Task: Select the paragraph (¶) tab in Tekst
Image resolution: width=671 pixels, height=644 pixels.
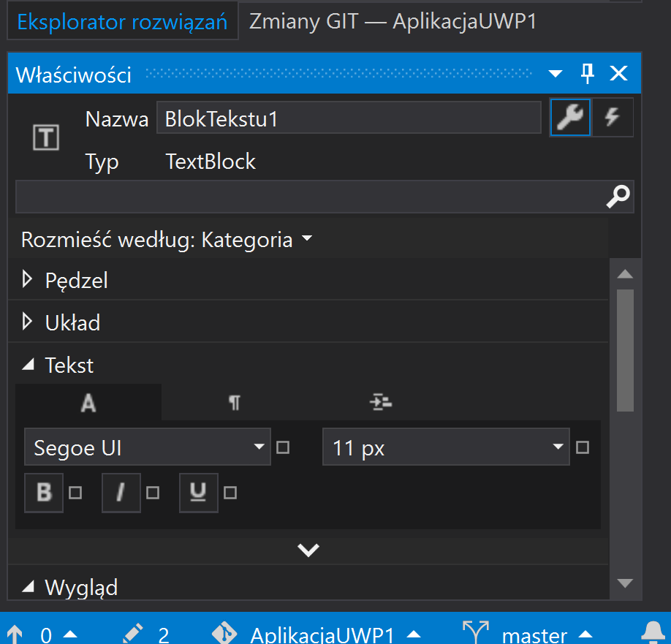Action: point(234,402)
